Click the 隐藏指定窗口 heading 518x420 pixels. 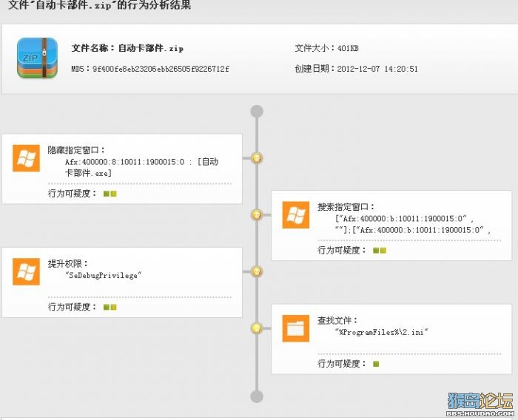click(76, 150)
